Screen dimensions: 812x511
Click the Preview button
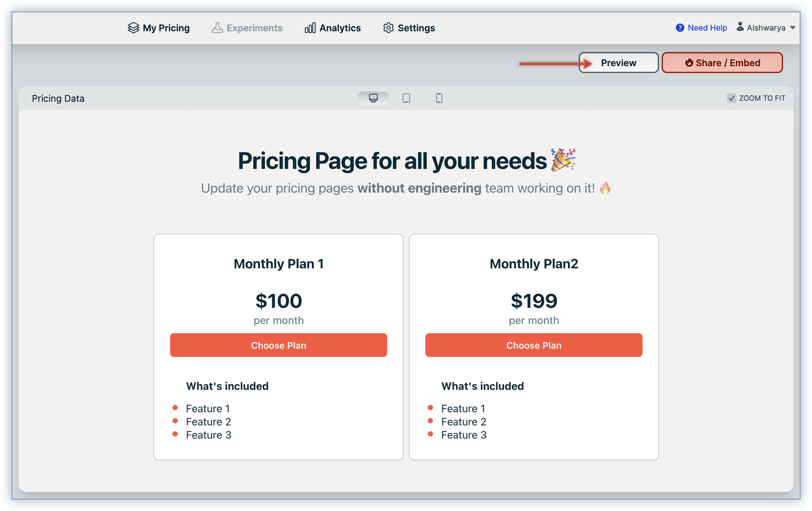pos(618,63)
